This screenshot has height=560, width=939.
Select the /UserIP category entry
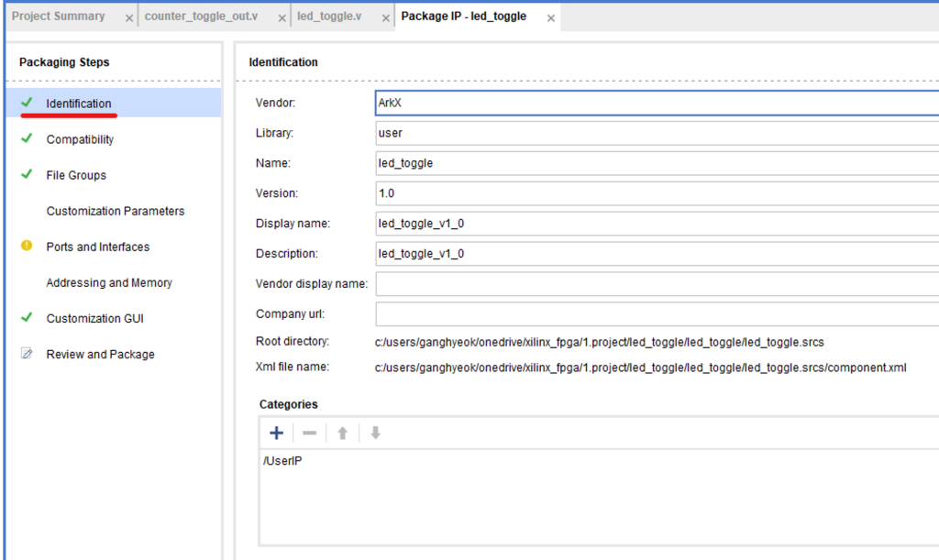[x=282, y=461]
